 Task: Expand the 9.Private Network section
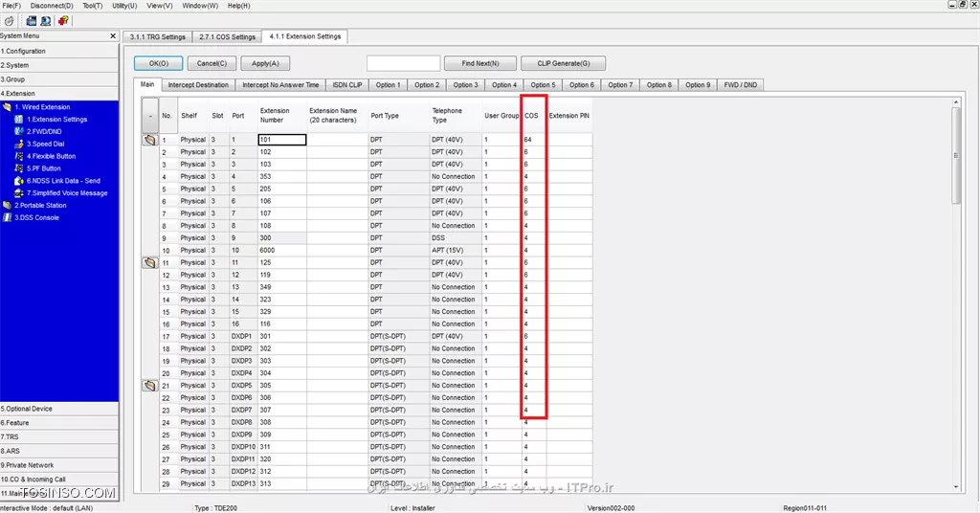click(59, 465)
